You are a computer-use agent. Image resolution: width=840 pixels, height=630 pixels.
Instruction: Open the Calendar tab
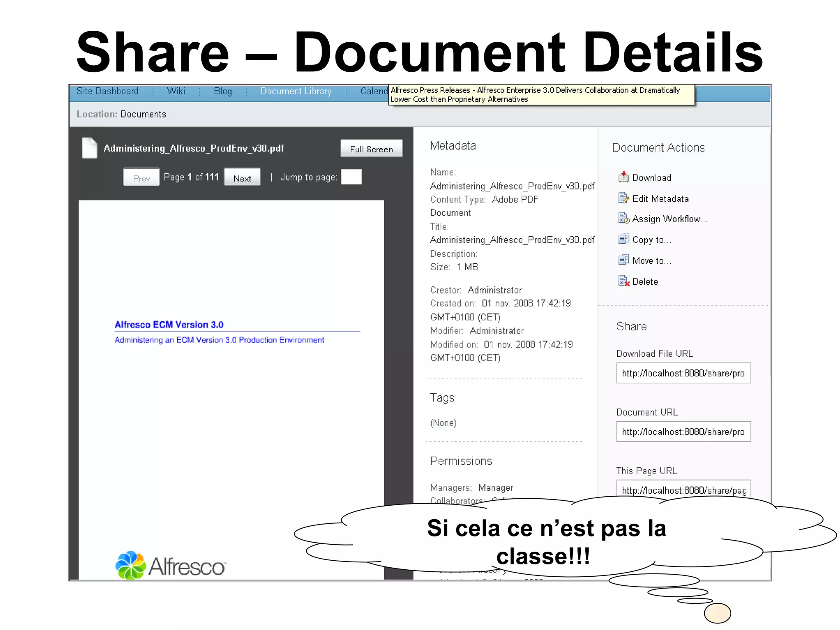pos(374,91)
